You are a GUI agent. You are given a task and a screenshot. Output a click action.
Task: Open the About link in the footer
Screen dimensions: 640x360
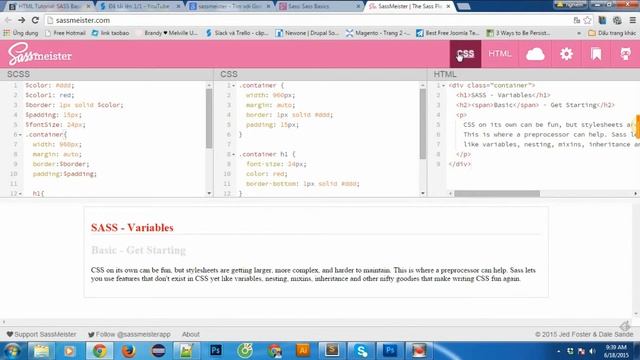[191, 334]
